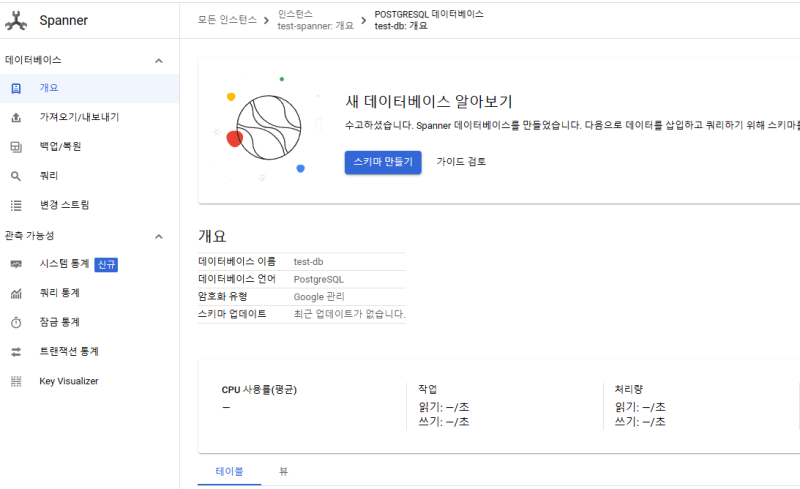800x489 pixels.
Task: Click the 스키마 만들기 button
Action: click(383, 162)
